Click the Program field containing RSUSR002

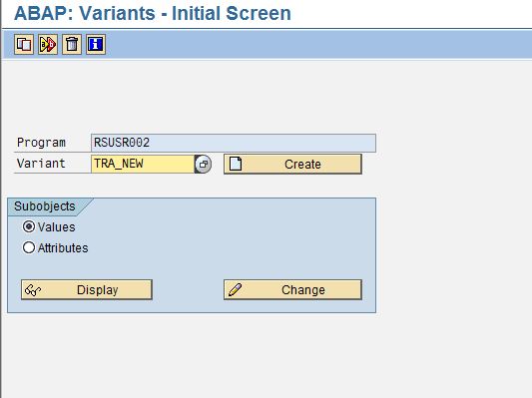point(234,143)
